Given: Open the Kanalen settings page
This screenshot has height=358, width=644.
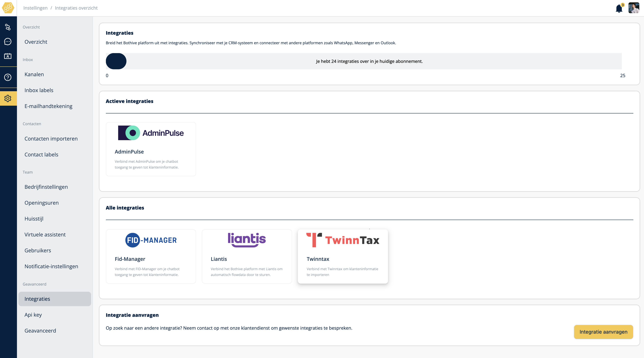Looking at the screenshot, I should tap(34, 74).
